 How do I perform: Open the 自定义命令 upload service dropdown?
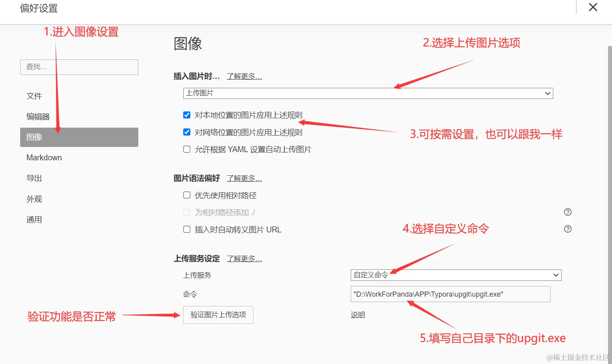tap(456, 275)
